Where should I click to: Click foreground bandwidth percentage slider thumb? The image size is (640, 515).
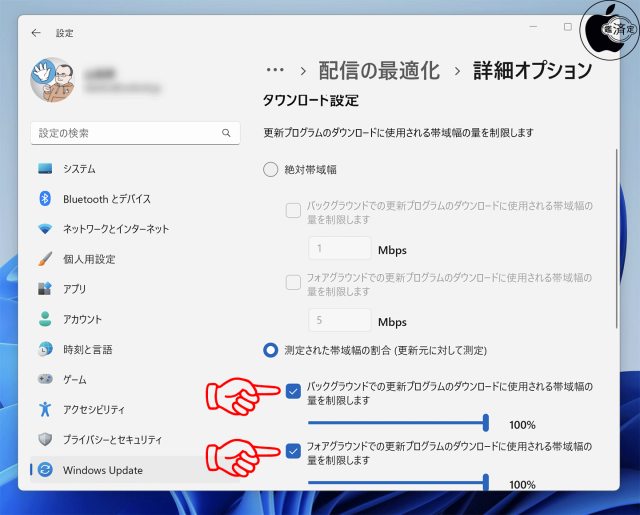[x=486, y=482]
